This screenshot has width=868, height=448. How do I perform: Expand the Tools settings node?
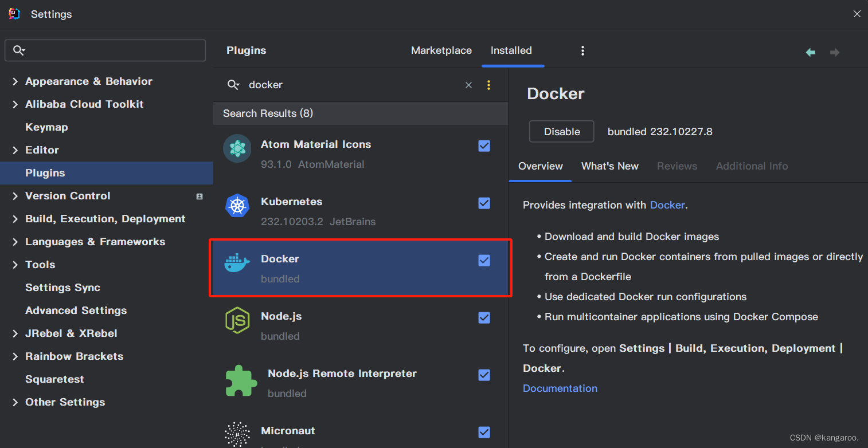click(x=15, y=265)
